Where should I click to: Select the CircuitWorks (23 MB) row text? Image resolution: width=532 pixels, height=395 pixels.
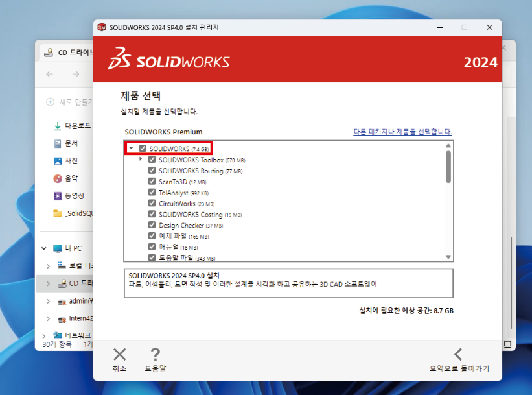(187, 204)
